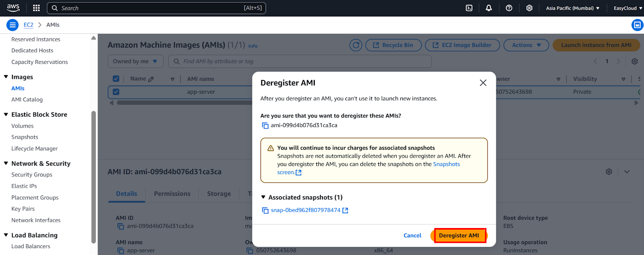The image size is (644, 255).
Task: Sort by Name column arrow
Action: click(172, 79)
